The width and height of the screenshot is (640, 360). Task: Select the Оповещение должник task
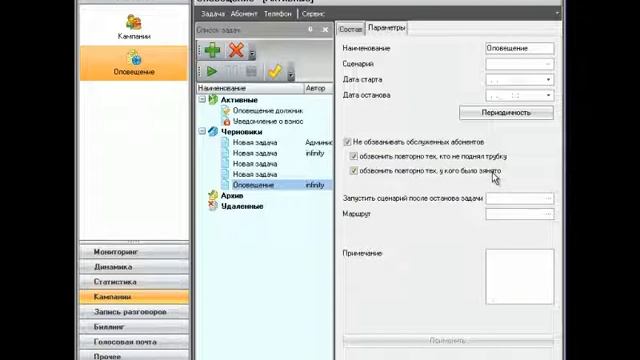click(268, 111)
